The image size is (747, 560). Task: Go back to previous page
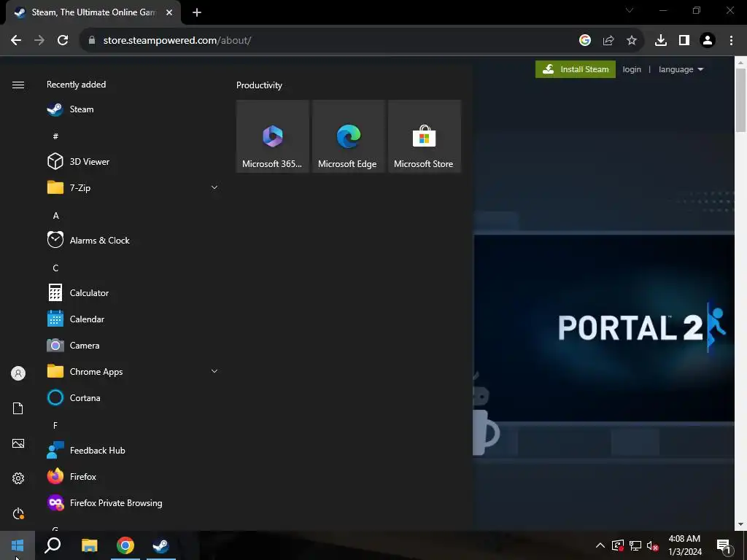click(16, 41)
